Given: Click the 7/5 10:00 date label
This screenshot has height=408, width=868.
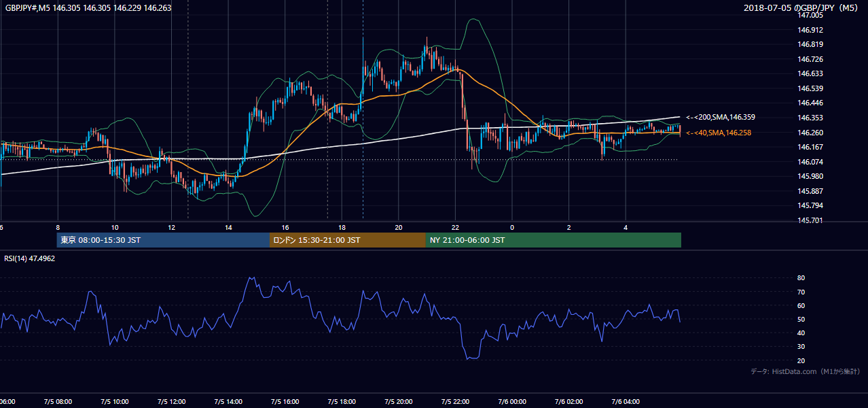Looking at the screenshot, I should pyautogui.click(x=115, y=401).
